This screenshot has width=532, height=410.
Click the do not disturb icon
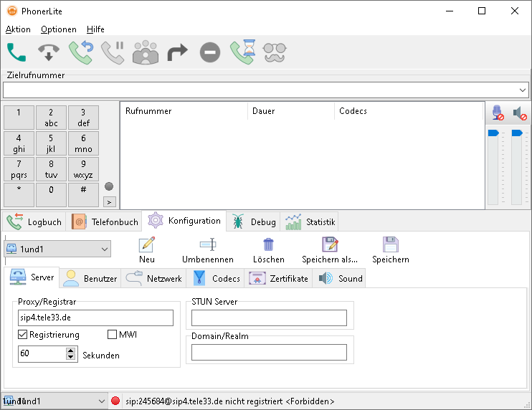pyautogui.click(x=210, y=52)
